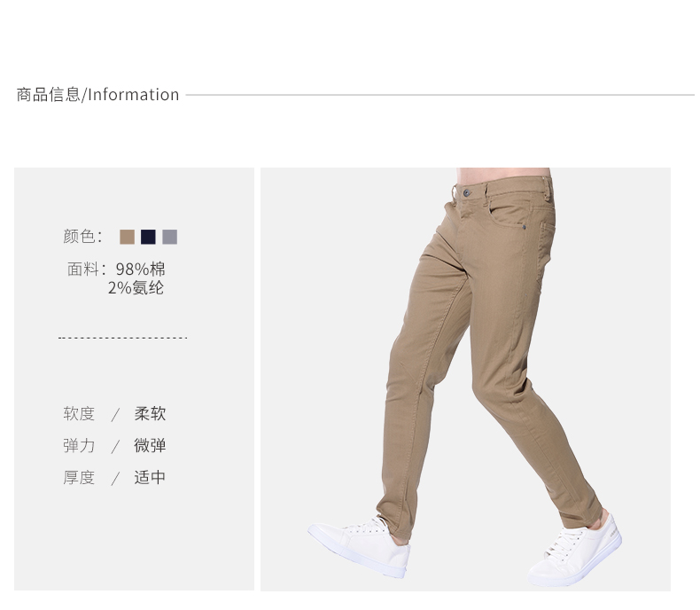Viewport: 700px width, 610px height.
Task: Click the left white sneaker
Action: [360, 546]
